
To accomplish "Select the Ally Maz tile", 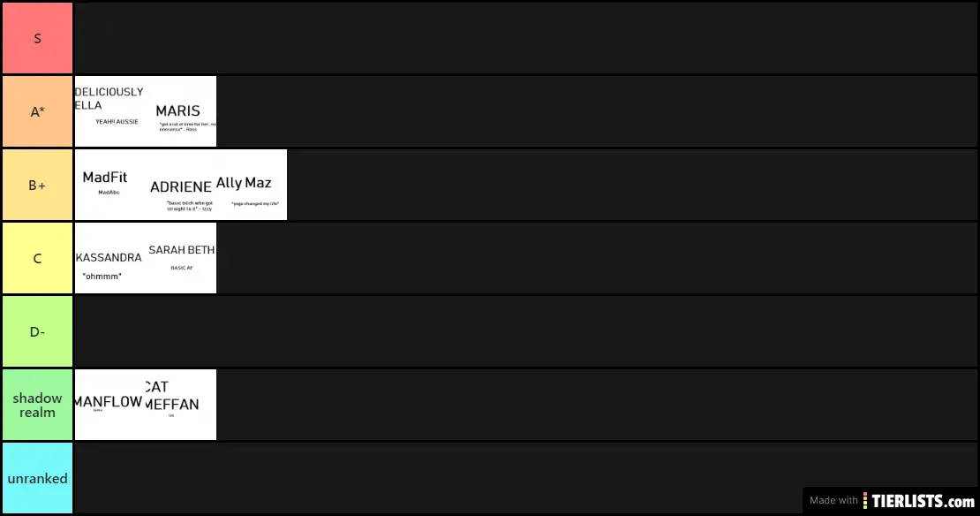I will (252, 185).
